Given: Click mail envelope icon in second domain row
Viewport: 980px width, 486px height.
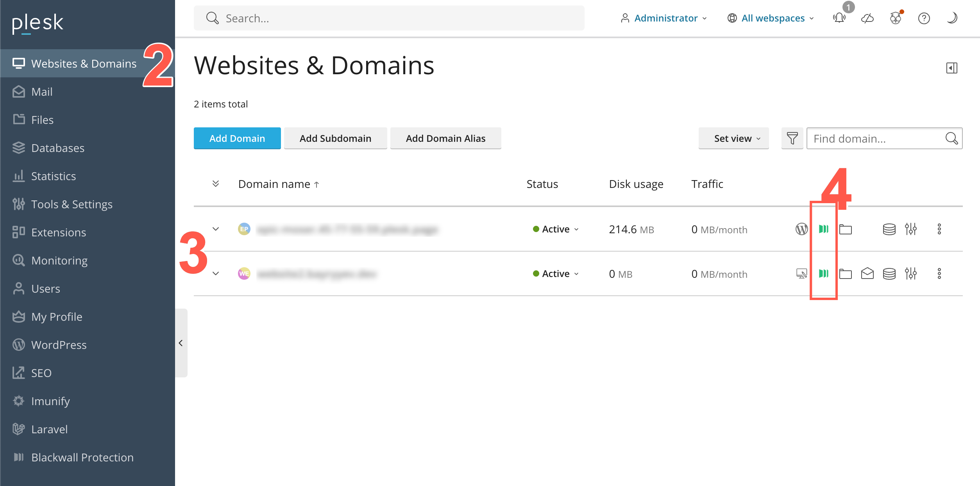Looking at the screenshot, I should [867, 273].
